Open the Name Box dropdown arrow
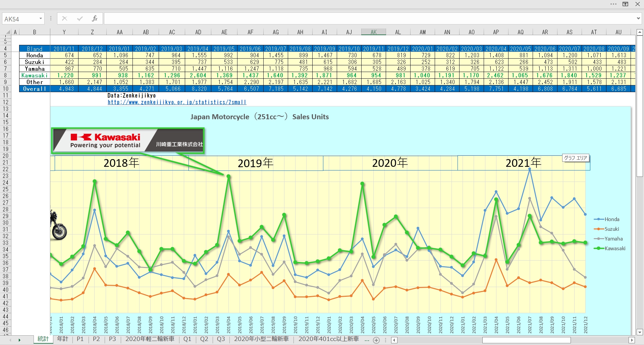644x345 pixels. tap(41, 19)
